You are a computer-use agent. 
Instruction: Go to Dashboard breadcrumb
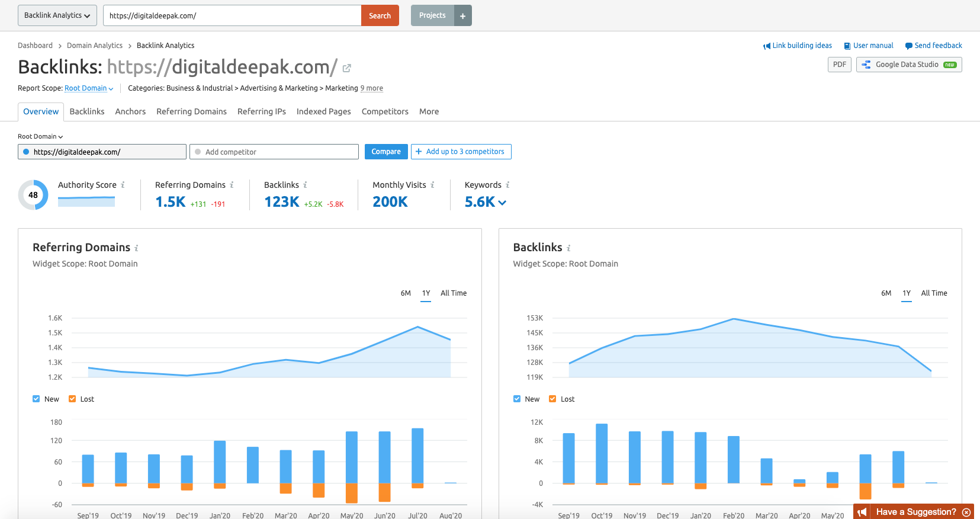pyautogui.click(x=35, y=46)
